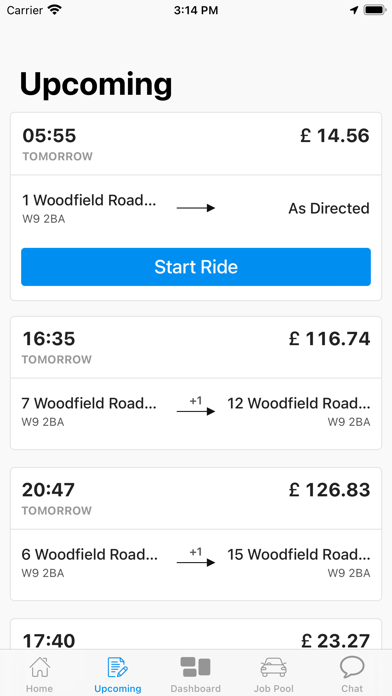
Task: Tap the battery indicator in status bar
Action: click(x=375, y=10)
